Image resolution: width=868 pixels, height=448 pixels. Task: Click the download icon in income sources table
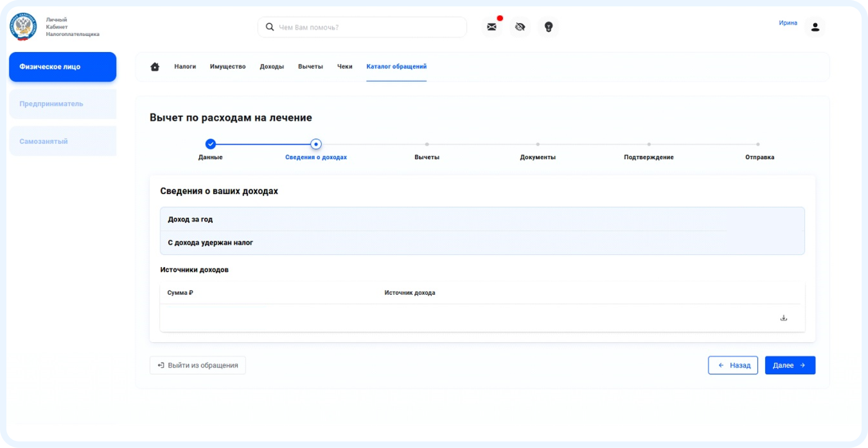coord(783,318)
